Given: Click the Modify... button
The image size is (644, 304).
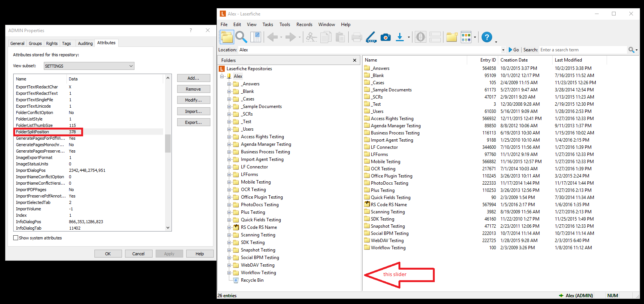Looking at the screenshot, I should [193, 100].
